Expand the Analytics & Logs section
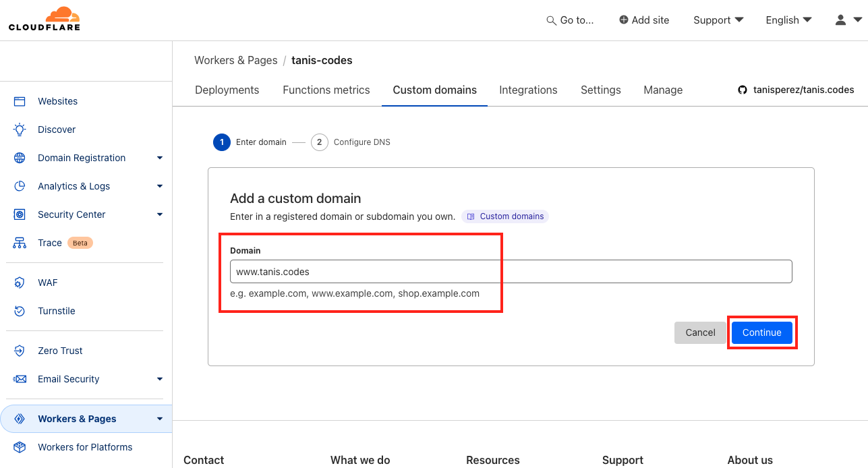 tap(160, 186)
